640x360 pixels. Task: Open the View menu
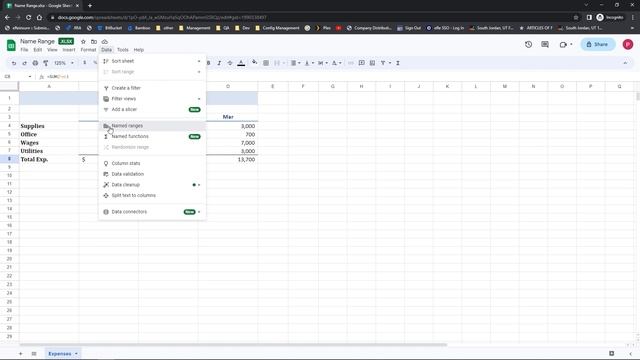point(52,50)
